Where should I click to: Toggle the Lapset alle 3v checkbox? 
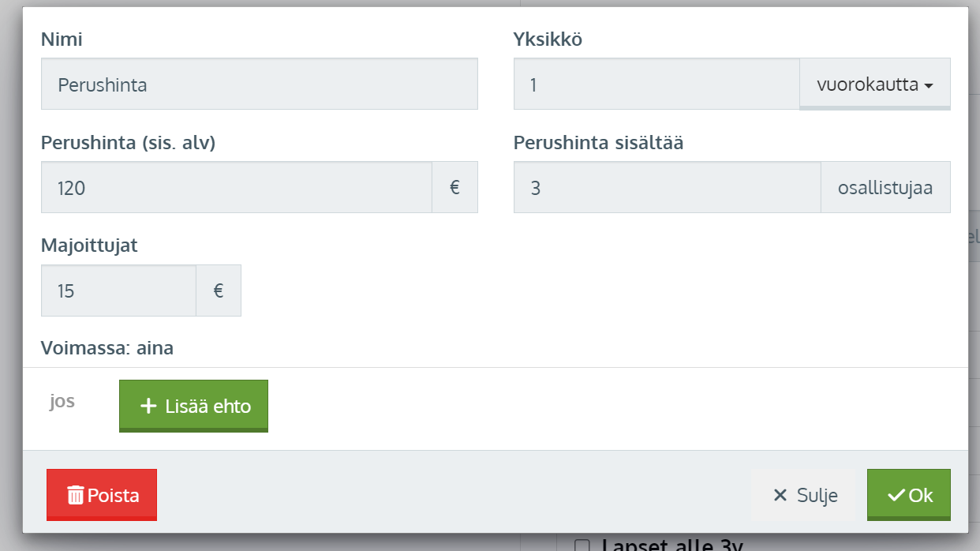[582, 545]
